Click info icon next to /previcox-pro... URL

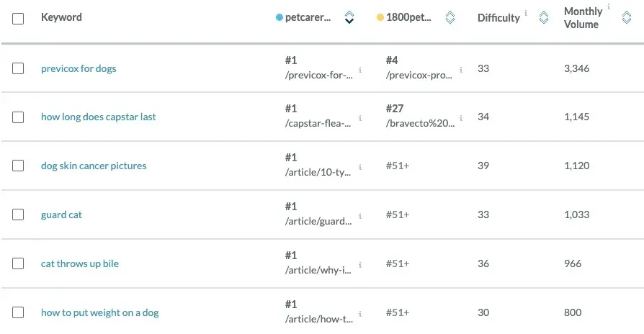[461, 70]
